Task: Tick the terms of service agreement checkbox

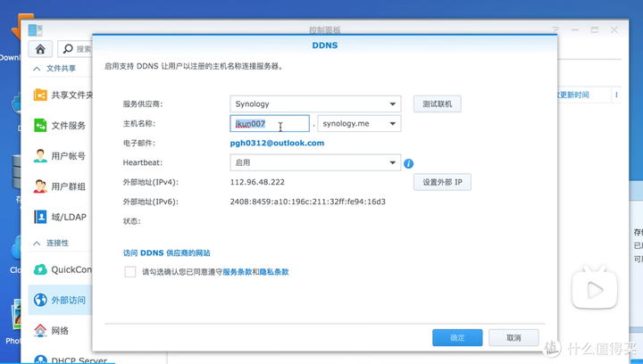Action: [130, 272]
